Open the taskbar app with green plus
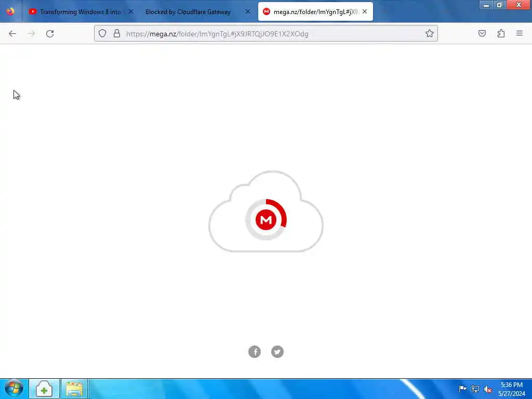This screenshot has width=532, height=399. (44, 389)
